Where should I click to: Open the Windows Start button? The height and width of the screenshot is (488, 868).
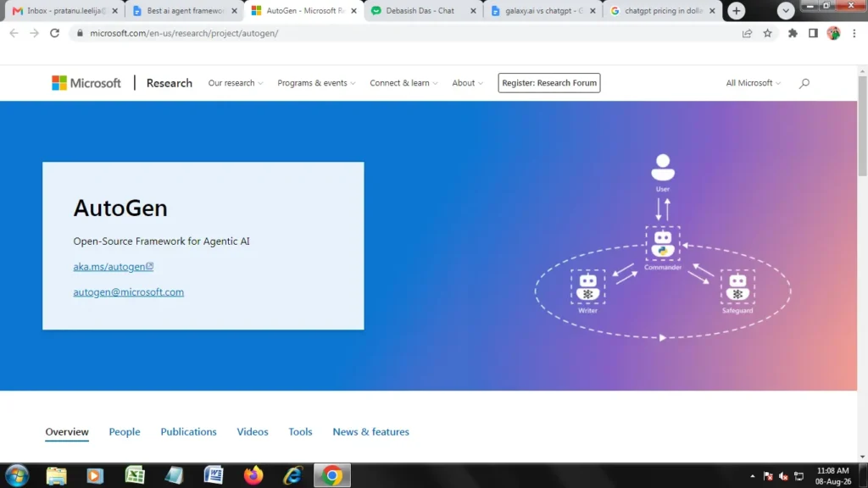[17, 475]
